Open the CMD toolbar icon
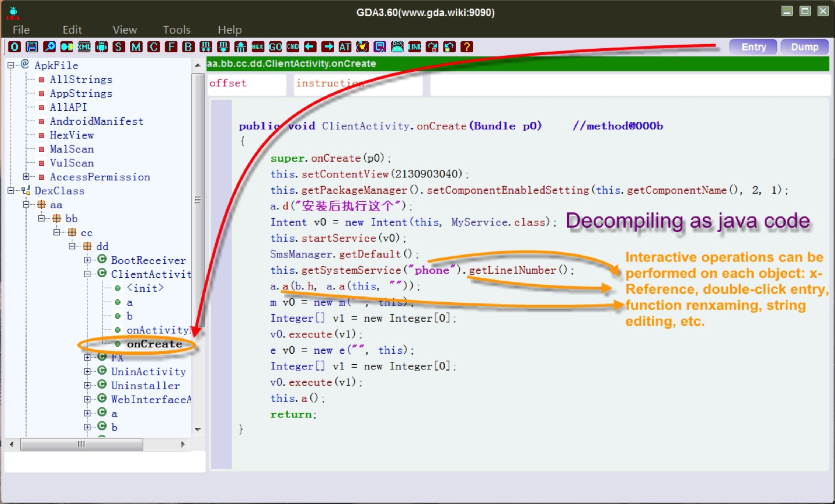Screen dimensions: 835x504 tap(293, 47)
